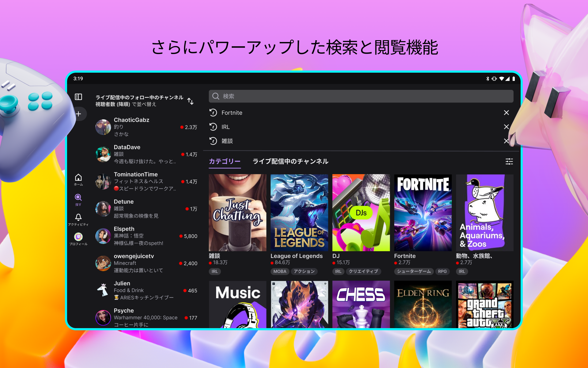This screenshot has width=588, height=368.
Task: Click the アクション tag
Action: coord(304,271)
